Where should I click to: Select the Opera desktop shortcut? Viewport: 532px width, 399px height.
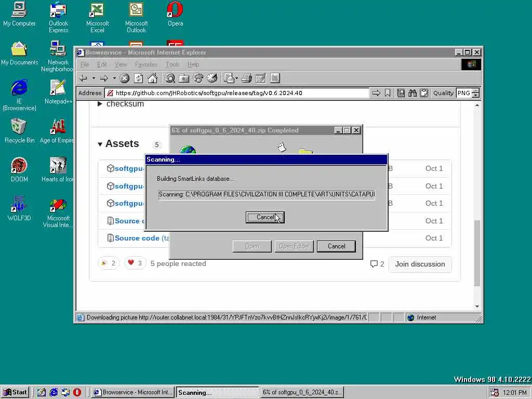(175, 14)
